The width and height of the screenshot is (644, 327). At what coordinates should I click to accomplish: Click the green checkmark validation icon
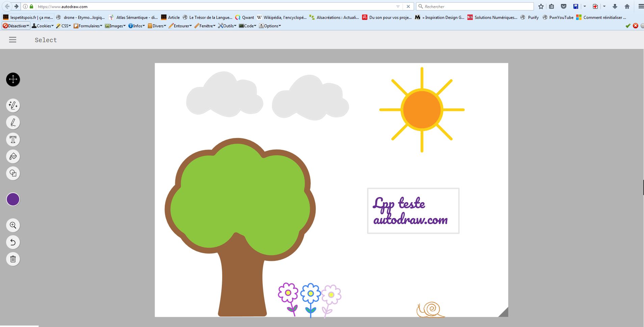pos(628,26)
